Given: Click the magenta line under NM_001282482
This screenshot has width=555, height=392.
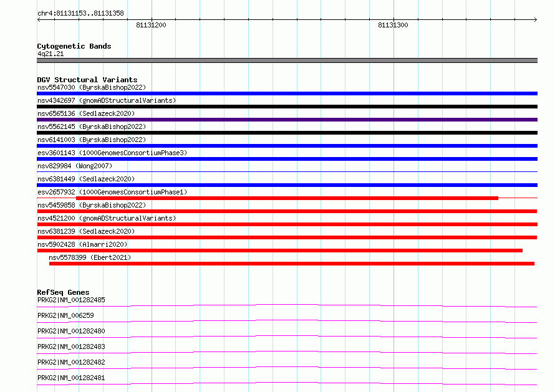Looking at the screenshot, I should [x=287, y=367].
